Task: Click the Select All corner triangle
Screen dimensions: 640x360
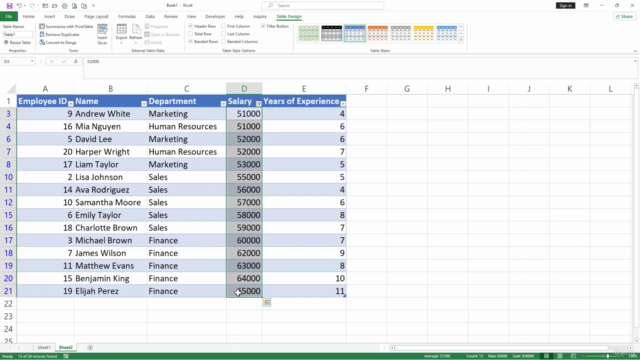Action: 11,89
